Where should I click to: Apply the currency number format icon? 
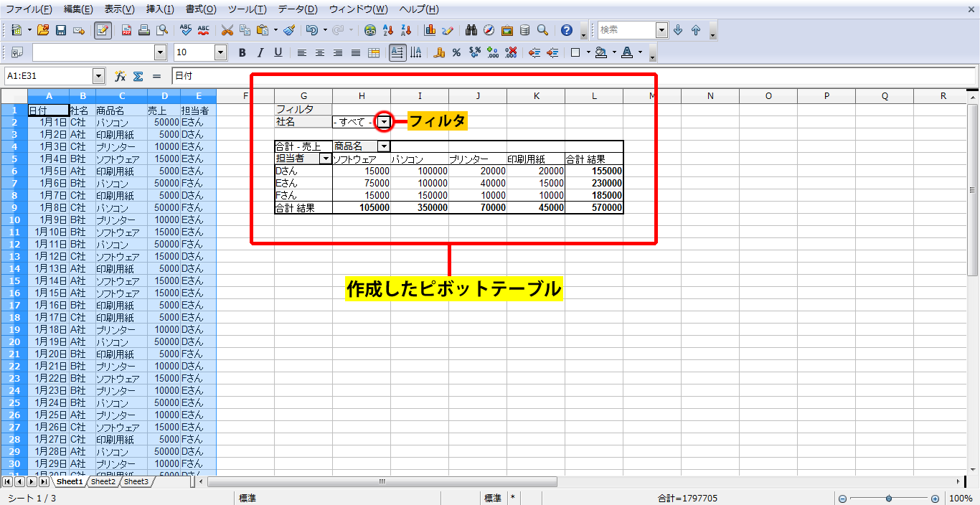point(438,52)
